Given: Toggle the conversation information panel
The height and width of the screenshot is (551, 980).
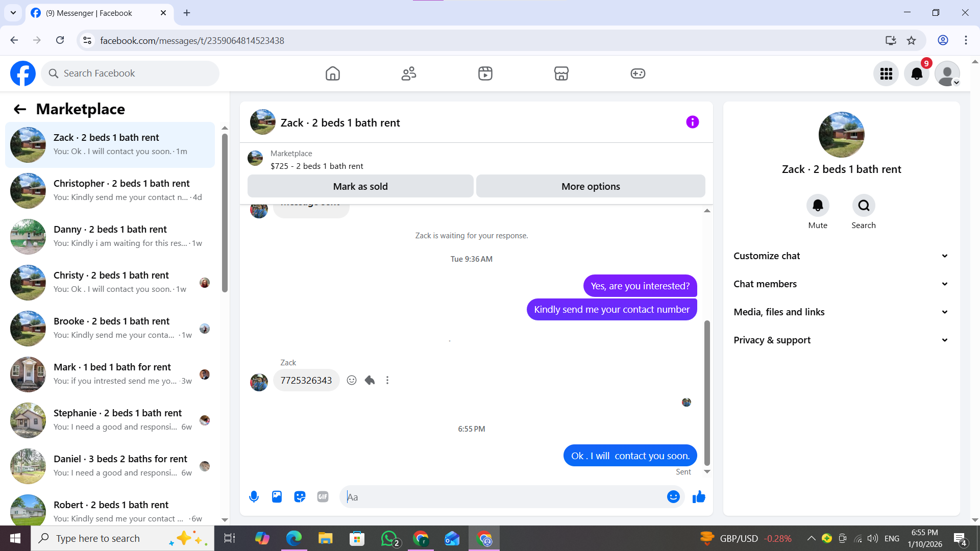Looking at the screenshot, I should [692, 122].
